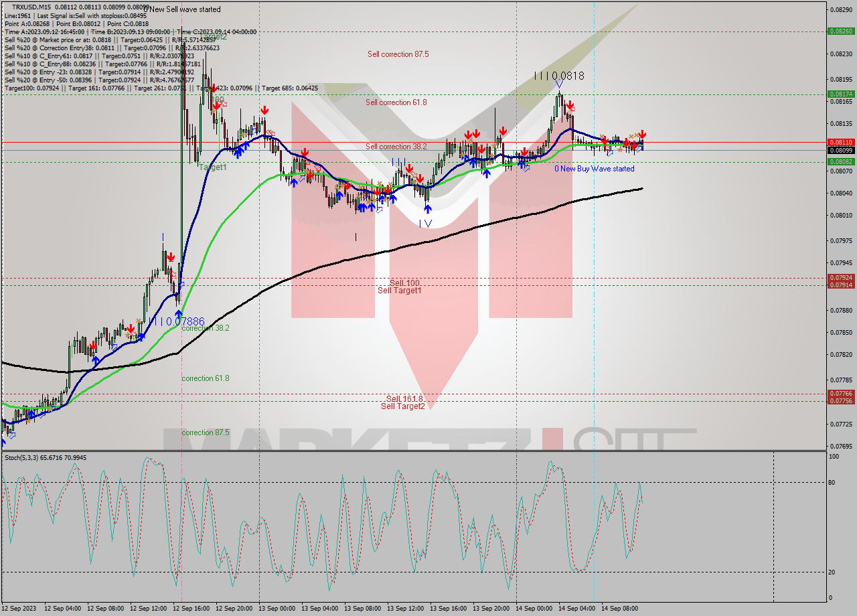The image size is (857, 616).
Task: Click the red dashed 0.07924 level label
Action: 842,276
